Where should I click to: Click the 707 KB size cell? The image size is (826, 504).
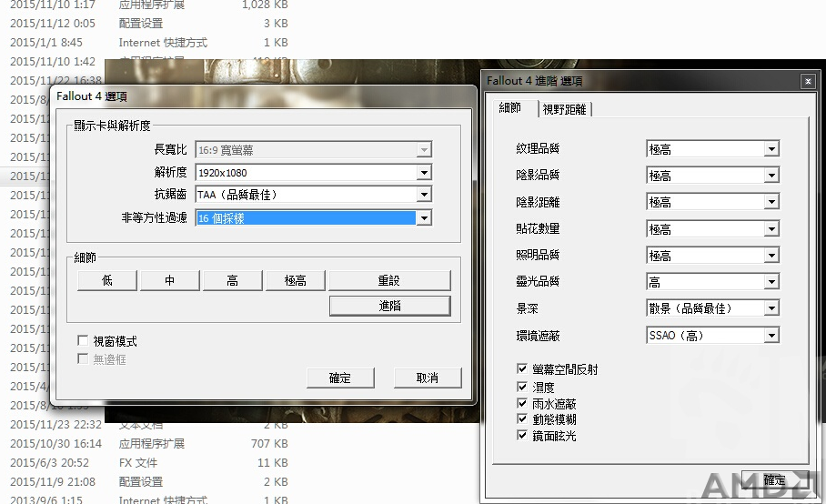click(x=269, y=443)
